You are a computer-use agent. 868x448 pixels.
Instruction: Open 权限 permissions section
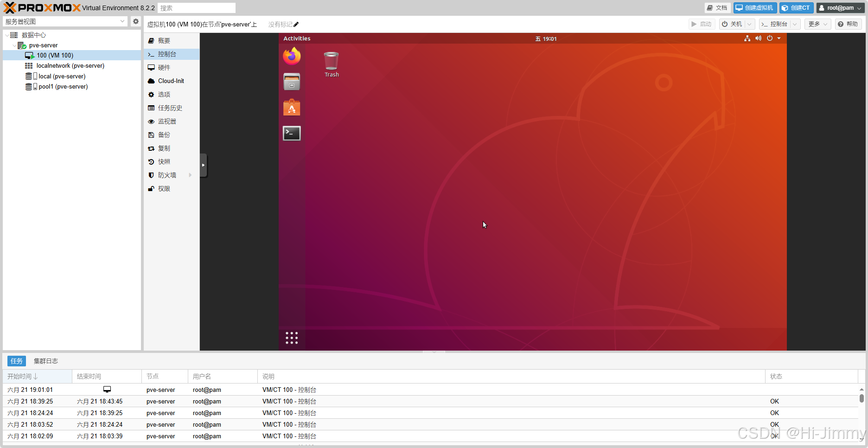click(x=172, y=189)
